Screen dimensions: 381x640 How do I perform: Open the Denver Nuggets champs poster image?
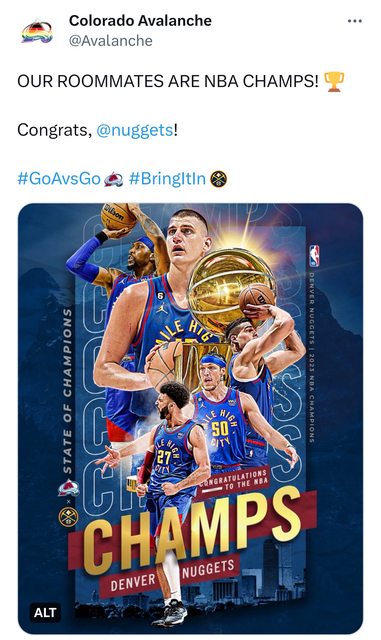[190, 418]
